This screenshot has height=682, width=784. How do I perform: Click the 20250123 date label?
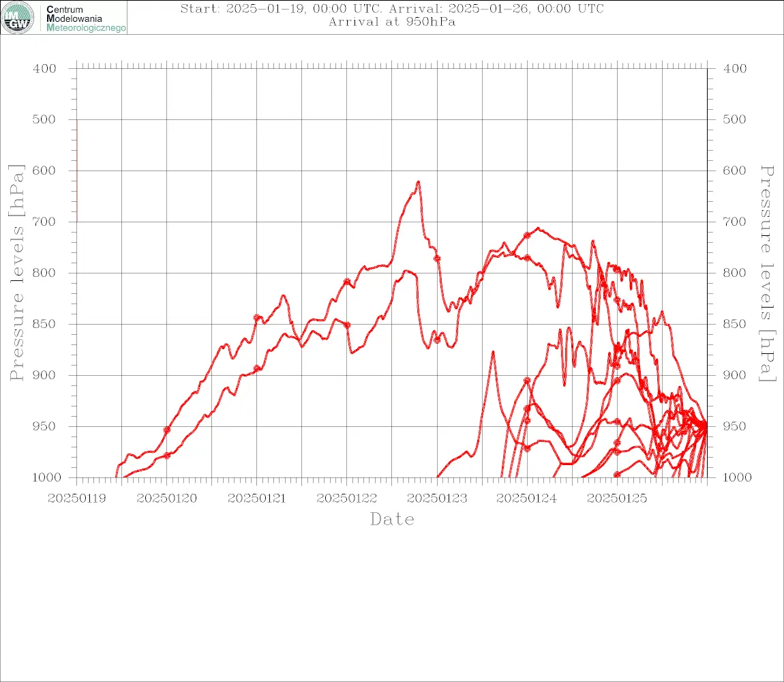point(437,499)
